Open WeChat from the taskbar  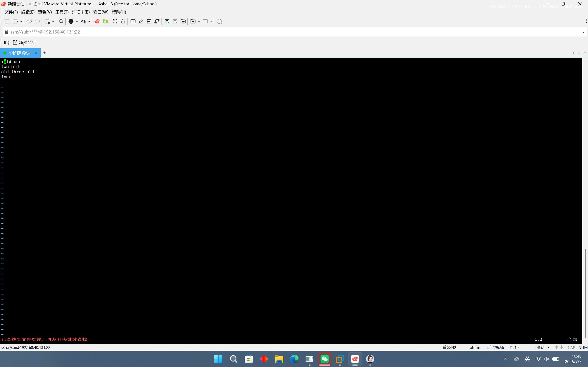coord(325,359)
